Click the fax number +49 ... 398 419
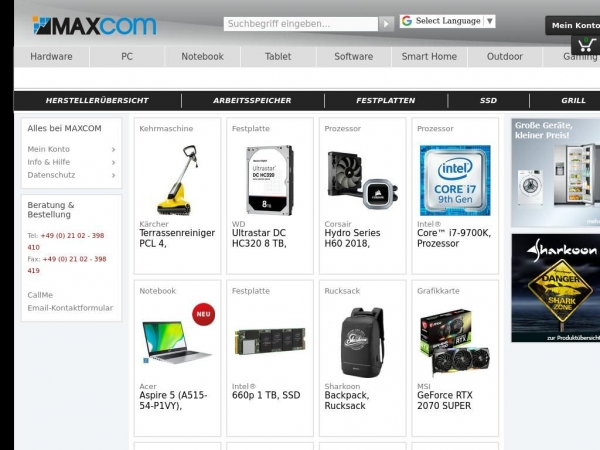600x450 pixels. [x=67, y=265]
